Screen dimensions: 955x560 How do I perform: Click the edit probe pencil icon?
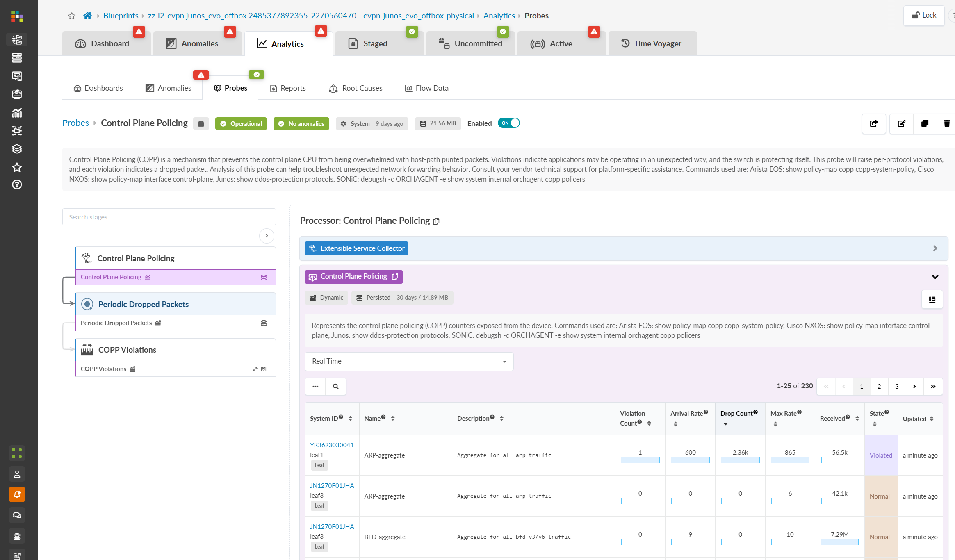point(901,123)
